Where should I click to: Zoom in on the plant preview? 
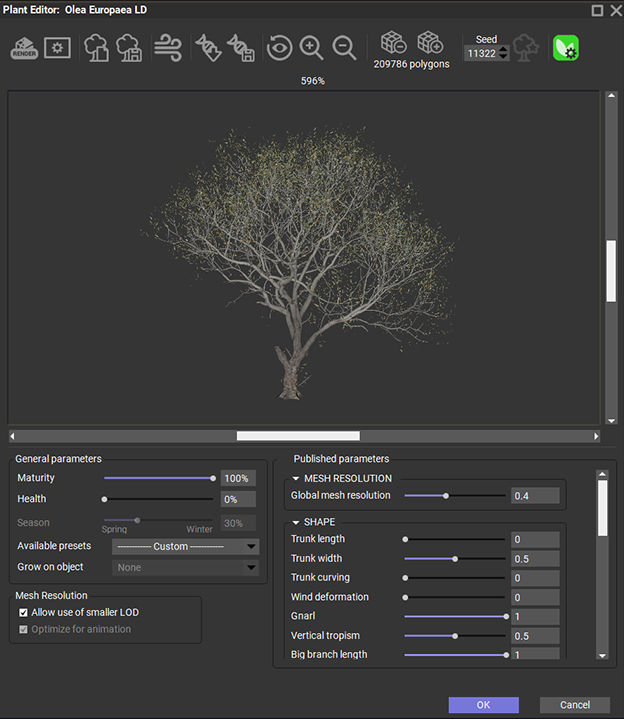(x=311, y=48)
